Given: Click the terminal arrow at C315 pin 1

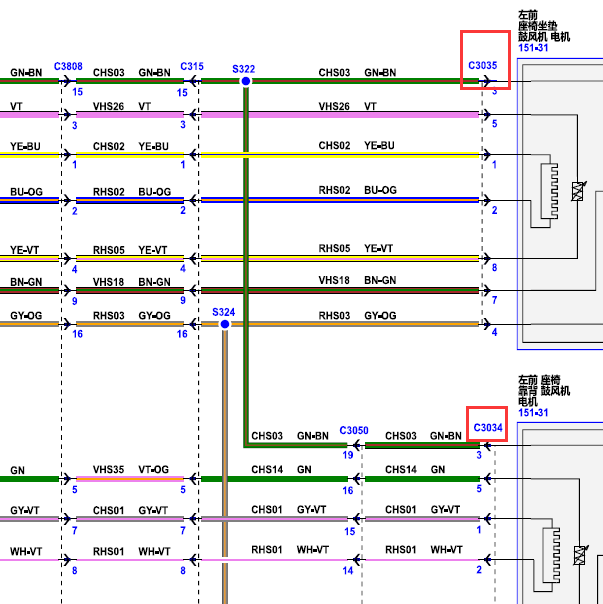Looking at the screenshot, I should (193, 155).
